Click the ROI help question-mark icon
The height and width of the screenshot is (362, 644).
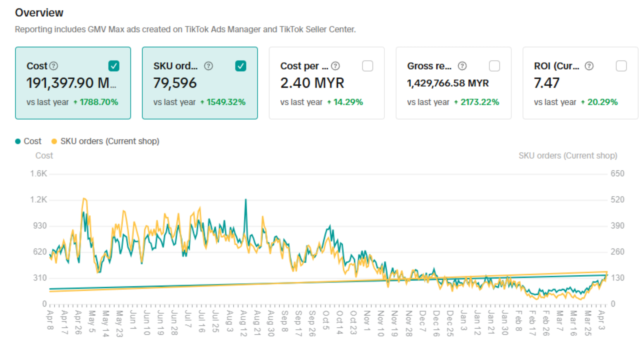click(589, 66)
